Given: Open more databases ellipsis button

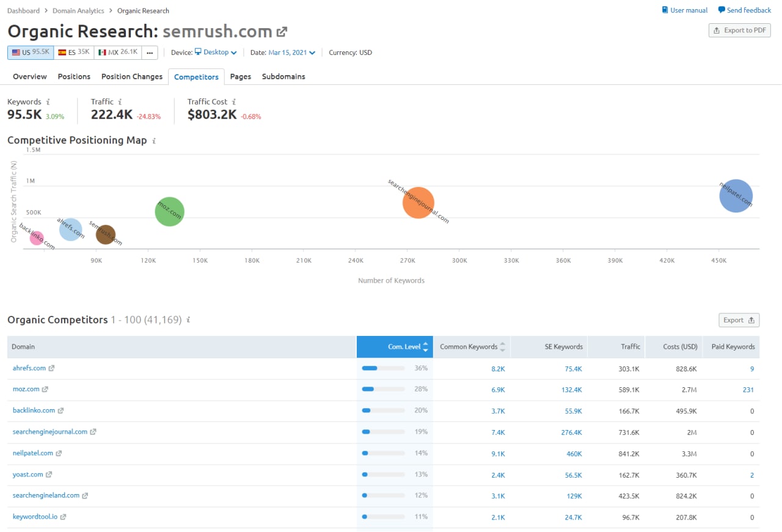Looking at the screenshot, I should pyautogui.click(x=150, y=53).
